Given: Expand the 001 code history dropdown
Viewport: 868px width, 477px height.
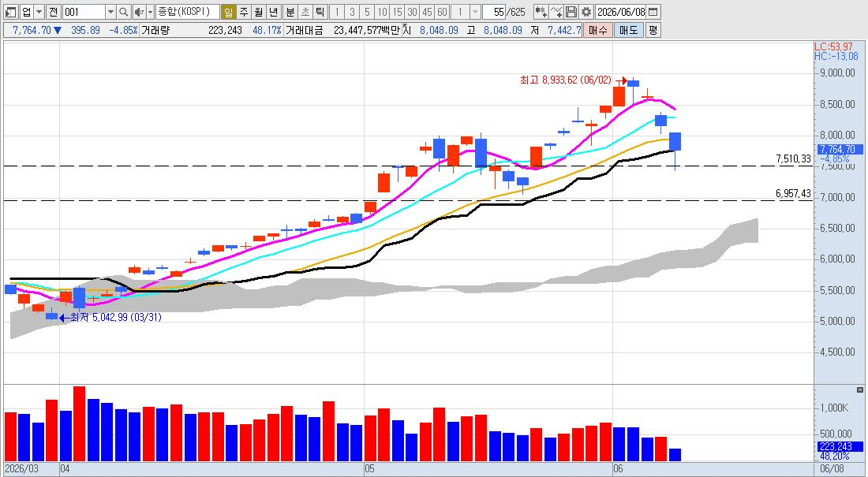Looking at the screenshot, I should pos(110,12).
